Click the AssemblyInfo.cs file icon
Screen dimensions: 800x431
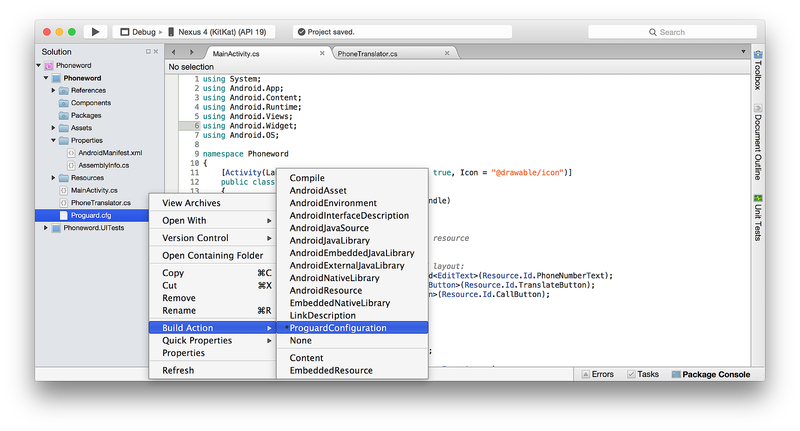pos(71,165)
